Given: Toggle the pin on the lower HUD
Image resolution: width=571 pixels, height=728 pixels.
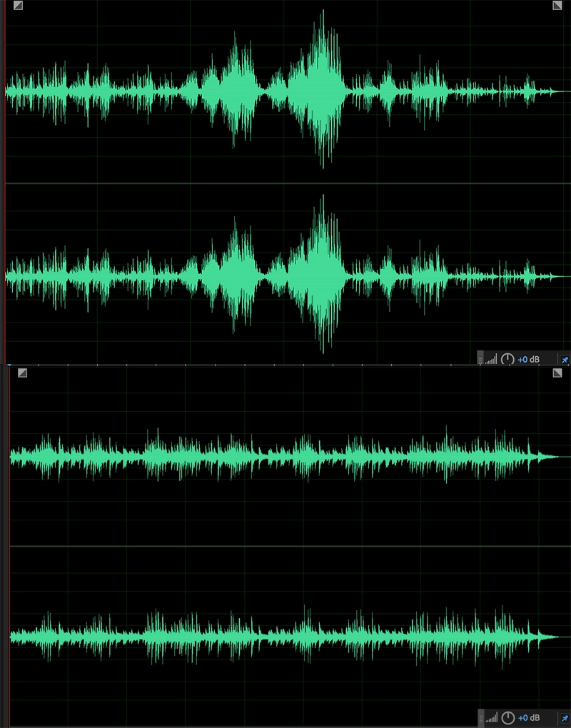Looking at the screenshot, I should point(565,717).
